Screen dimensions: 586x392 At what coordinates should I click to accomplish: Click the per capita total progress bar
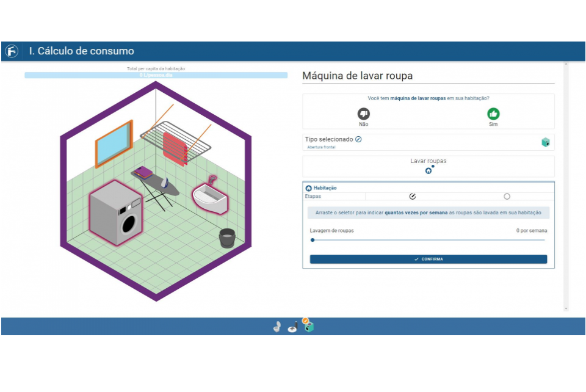(156, 75)
